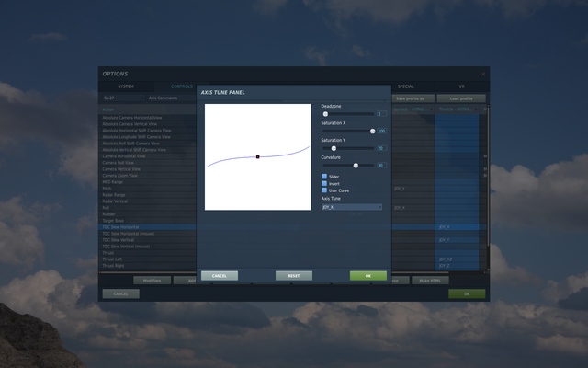Select the Absolute Vertical Shift Camera View row
This screenshot has width=588, height=368.
[147, 149]
